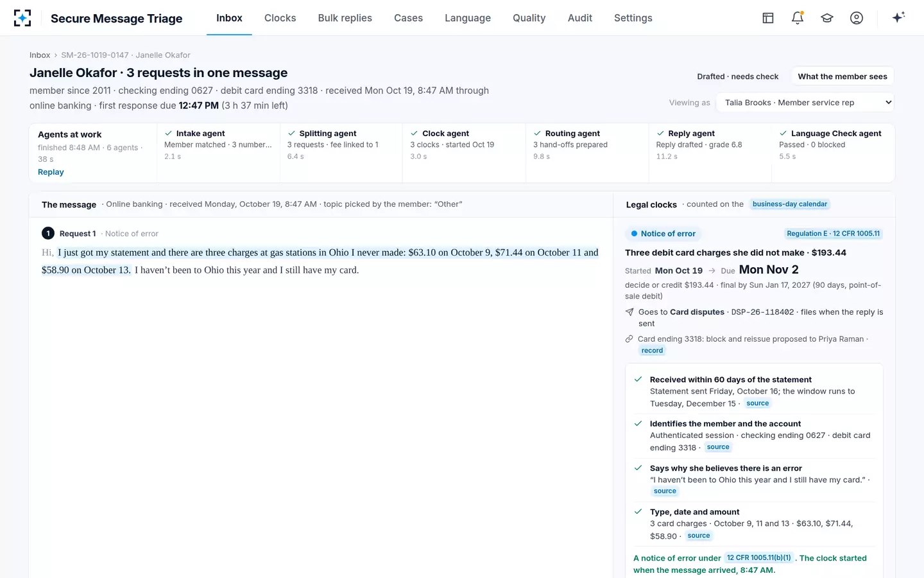Select the Clock agent step card
The image size is (924, 578).
pos(465,153)
